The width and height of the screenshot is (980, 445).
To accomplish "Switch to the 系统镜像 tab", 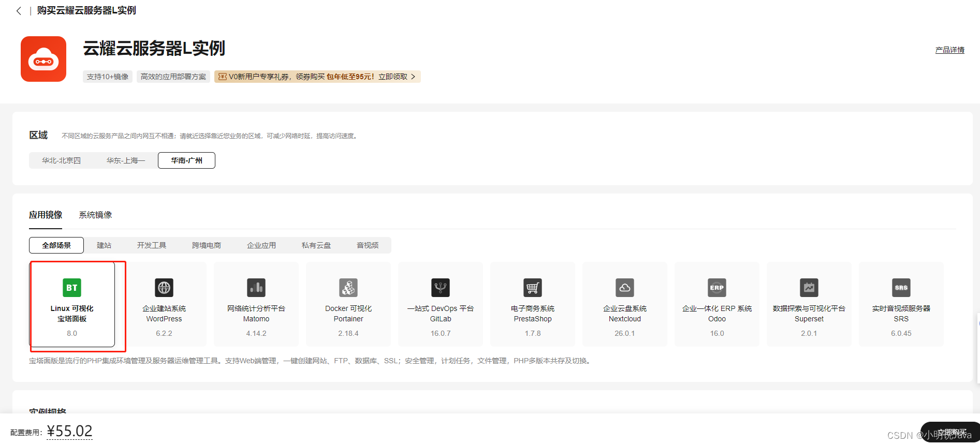I will (95, 215).
